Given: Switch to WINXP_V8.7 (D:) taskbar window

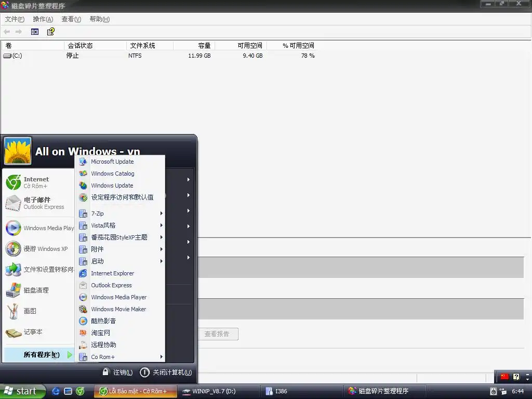Looking at the screenshot, I should pyautogui.click(x=219, y=391).
